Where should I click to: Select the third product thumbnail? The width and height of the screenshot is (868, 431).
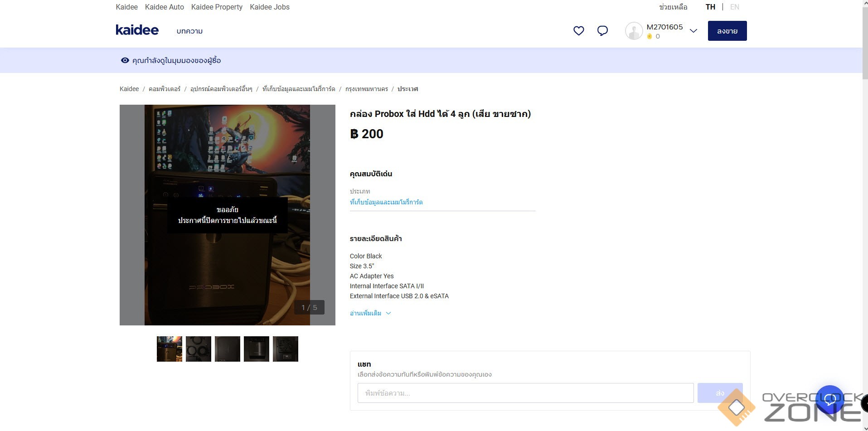pyautogui.click(x=228, y=349)
